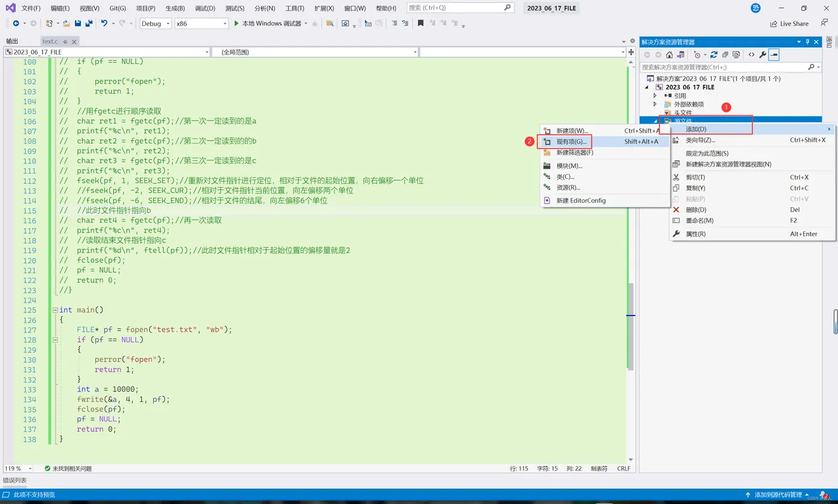Click the navigate backward arrow in toolbar

coord(16,23)
